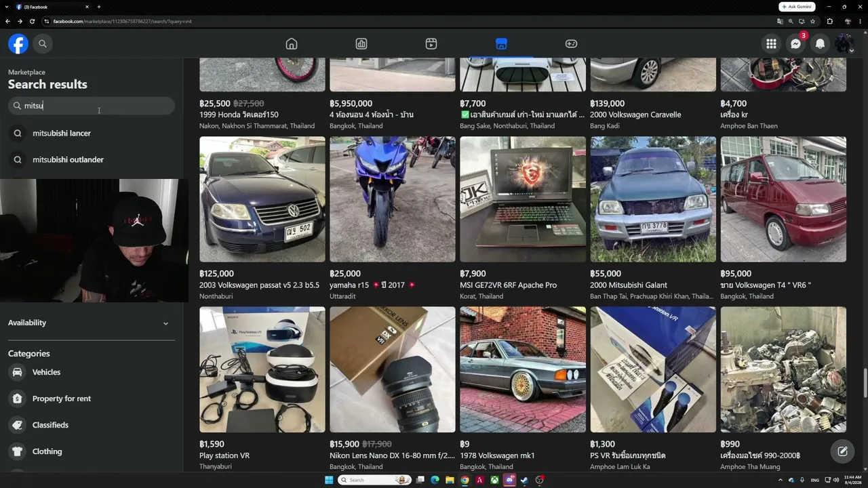Screen dimensions: 868x488
Task: Open the Classifieds category
Action: 92,425
